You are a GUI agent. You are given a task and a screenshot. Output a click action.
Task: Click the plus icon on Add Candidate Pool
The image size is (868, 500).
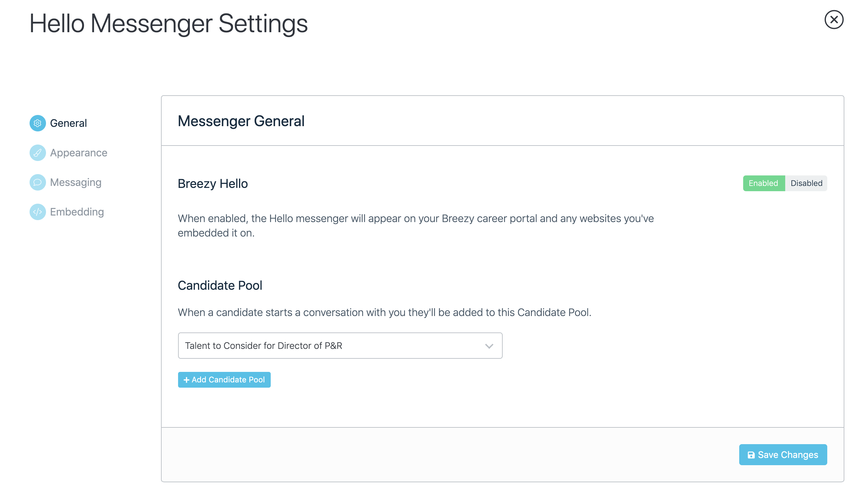(186, 379)
